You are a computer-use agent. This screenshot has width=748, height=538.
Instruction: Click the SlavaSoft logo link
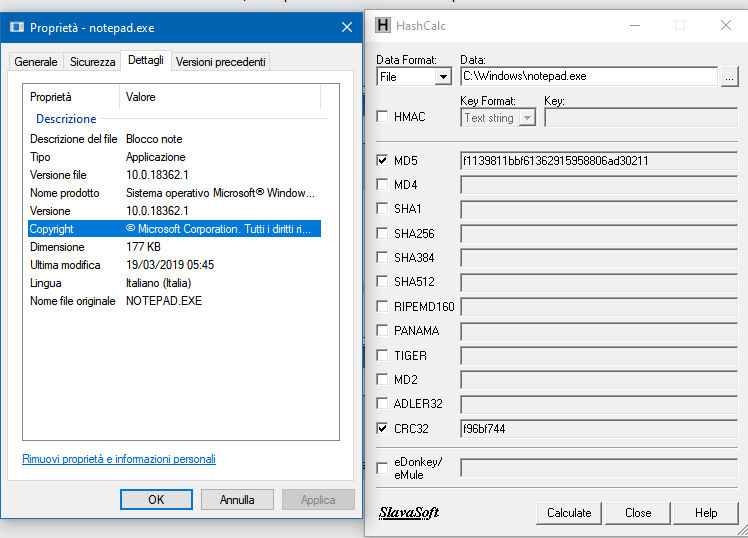coord(409,513)
